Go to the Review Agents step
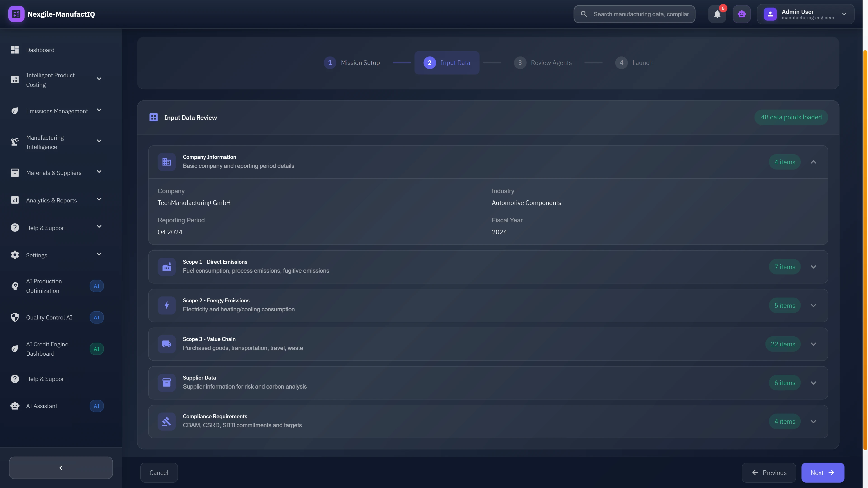868x488 pixels. click(543, 63)
